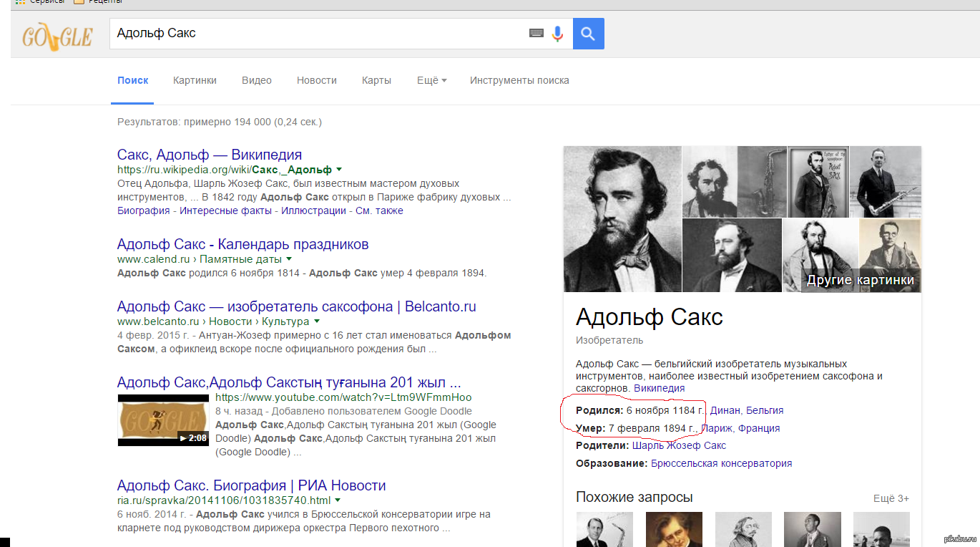Click the results count text примерно 194 000
Viewport: 980px width, 547px height.
click(220, 122)
